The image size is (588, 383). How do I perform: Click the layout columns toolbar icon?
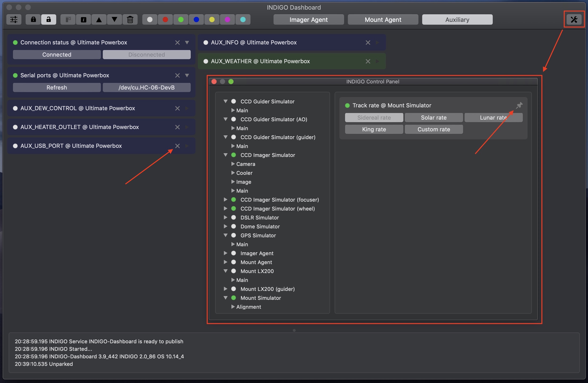click(x=68, y=20)
